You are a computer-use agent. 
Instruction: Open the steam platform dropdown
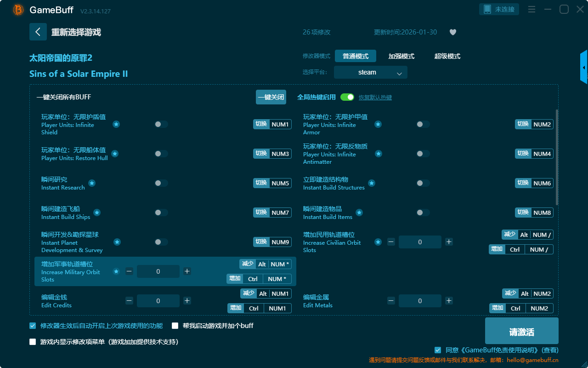pyautogui.click(x=370, y=72)
